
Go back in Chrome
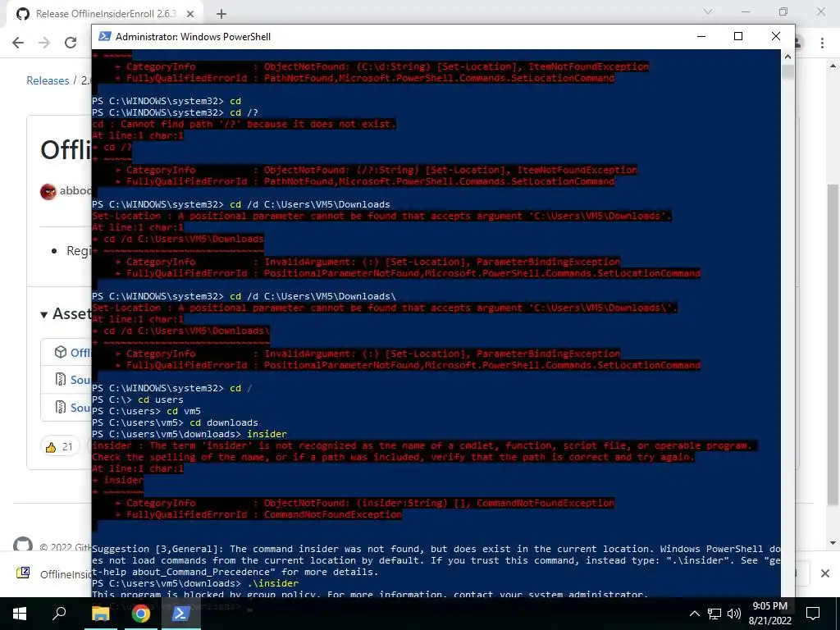[18, 43]
